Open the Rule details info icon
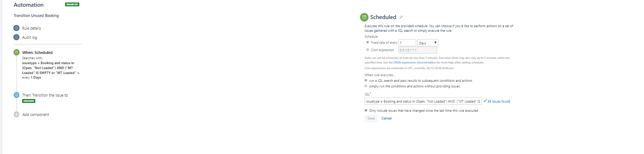The width and height of the screenshot is (644, 154). coord(16,28)
